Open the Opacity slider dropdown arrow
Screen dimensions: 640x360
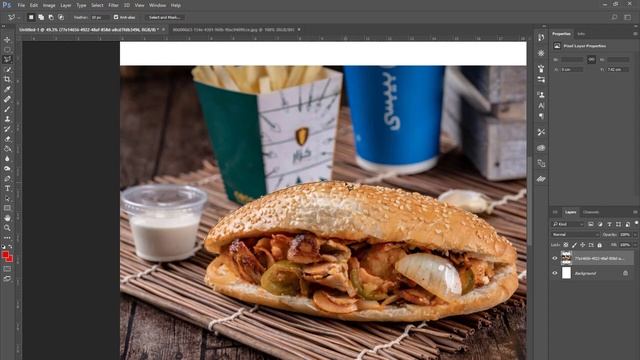[635, 235]
